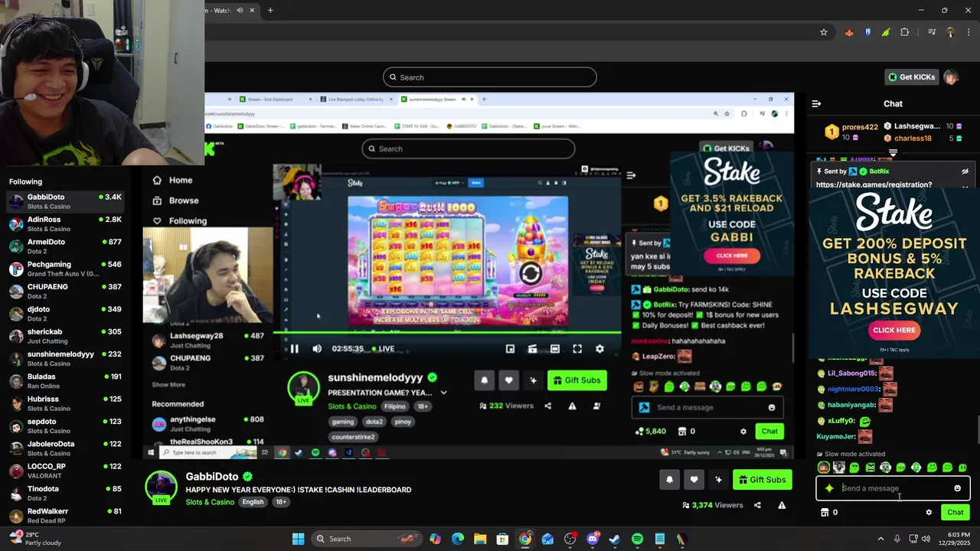Click the green sparkle icon in chat input
Screen dimensions: 980x551
coord(829,488)
